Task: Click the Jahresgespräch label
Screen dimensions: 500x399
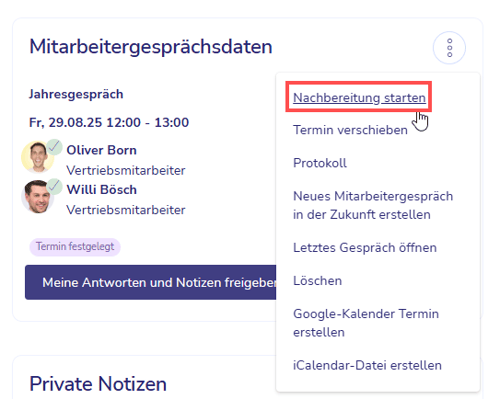Action: point(76,94)
